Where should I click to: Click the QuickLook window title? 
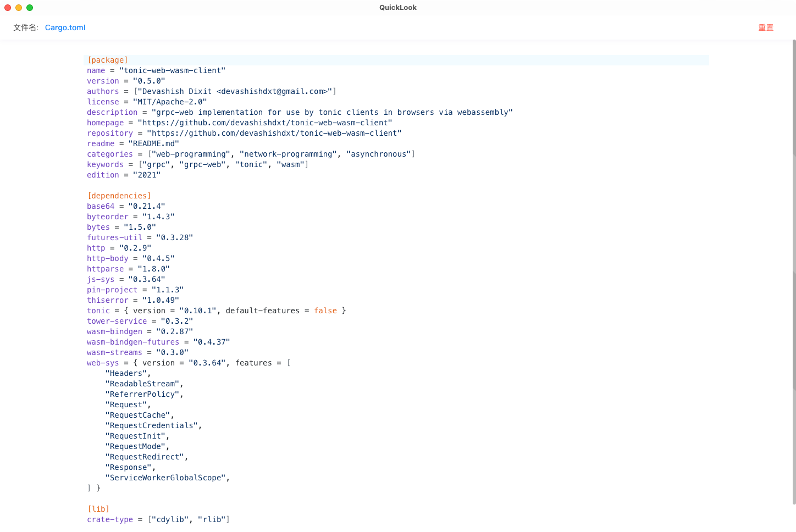398,8
